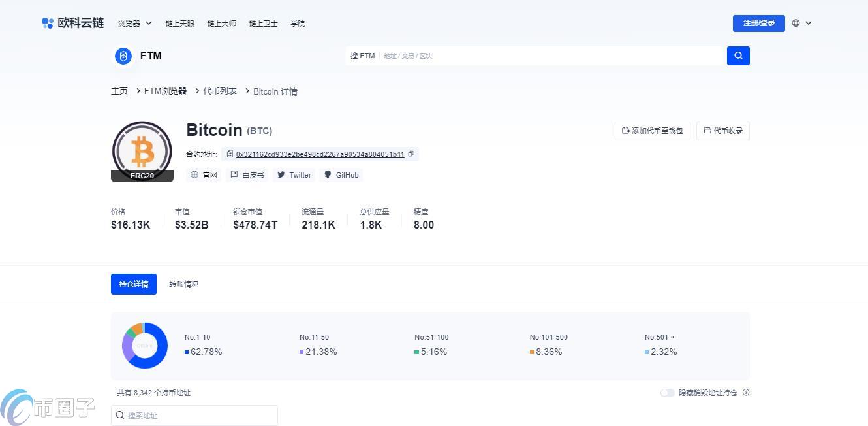The height and width of the screenshot is (426, 868).
Task: Click the info icon beside hide burn toggle
Action: pyautogui.click(x=746, y=393)
